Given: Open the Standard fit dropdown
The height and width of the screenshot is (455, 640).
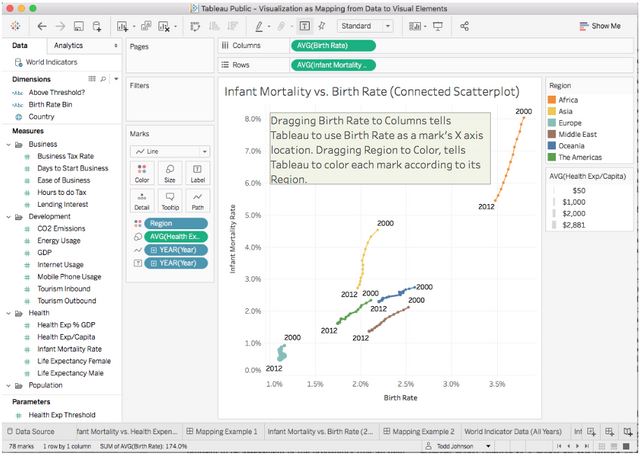Looking at the screenshot, I should [365, 26].
